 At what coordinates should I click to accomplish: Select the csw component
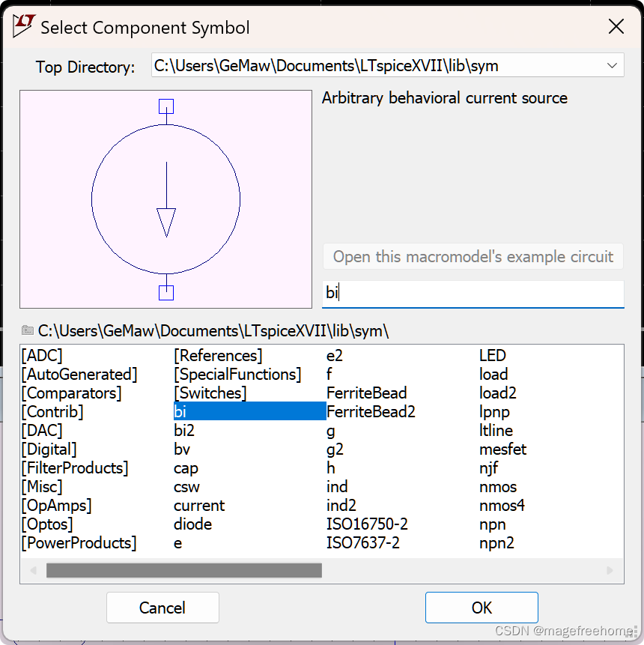[x=186, y=487]
